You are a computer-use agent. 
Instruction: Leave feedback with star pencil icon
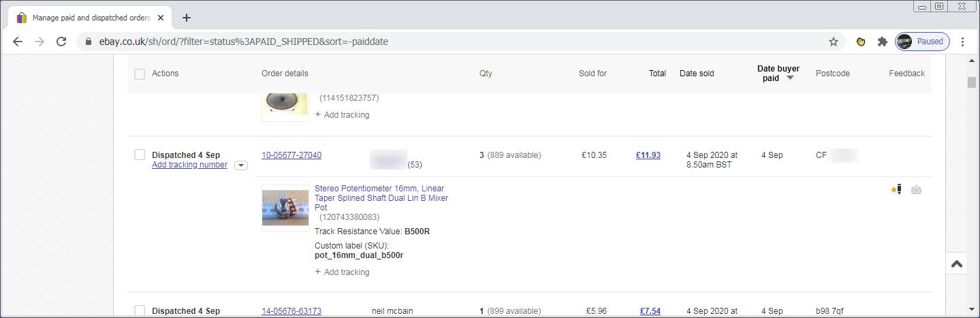click(x=896, y=189)
